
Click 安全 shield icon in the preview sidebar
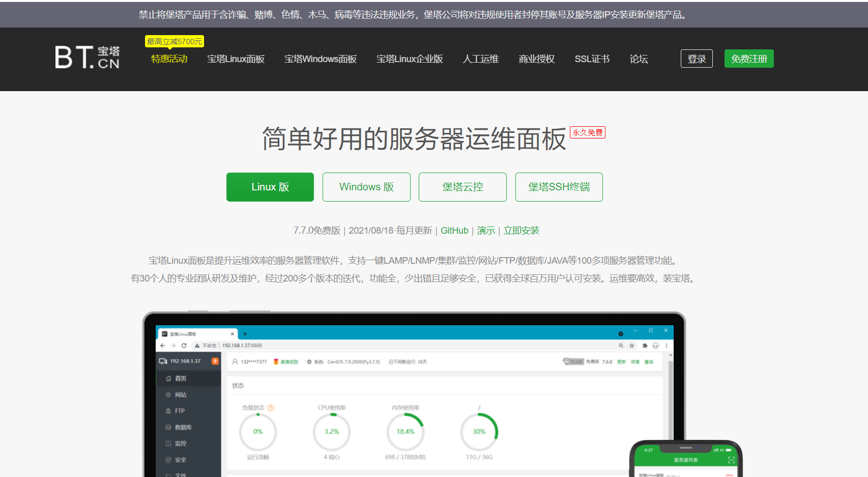click(x=168, y=460)
